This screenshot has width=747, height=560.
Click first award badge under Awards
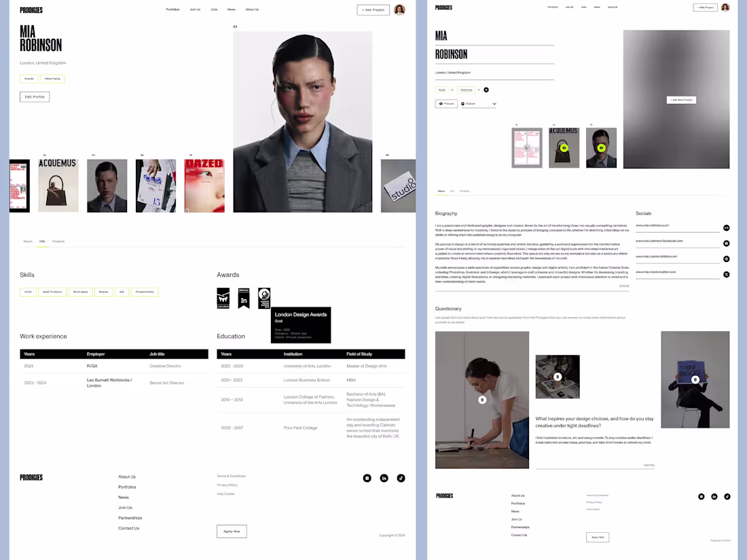223,298
